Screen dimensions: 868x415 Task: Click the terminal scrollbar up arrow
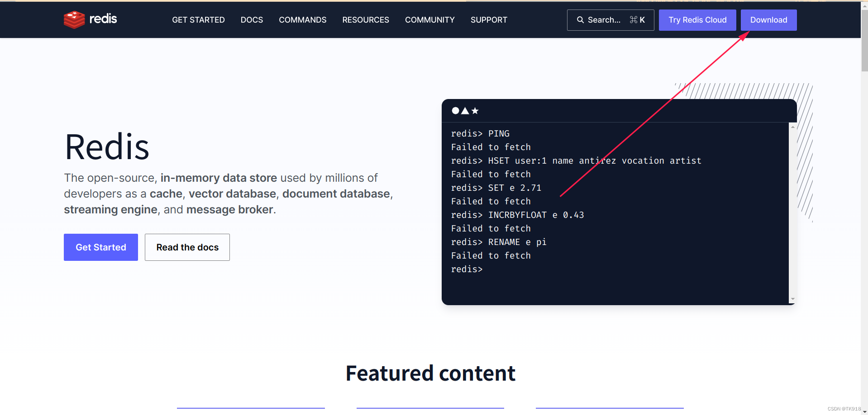(792, 127)
